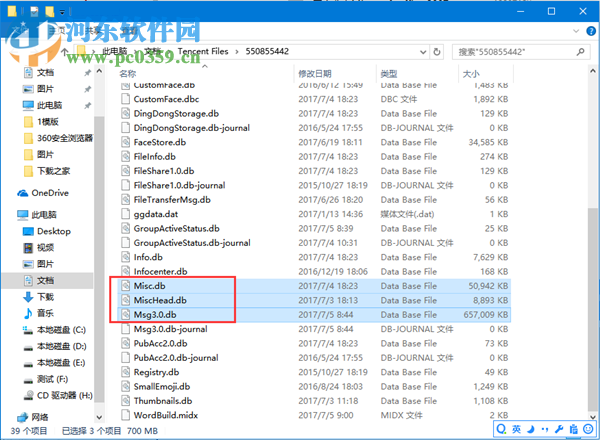Open 本地磁盘 (E:) drive

(61, 363)
